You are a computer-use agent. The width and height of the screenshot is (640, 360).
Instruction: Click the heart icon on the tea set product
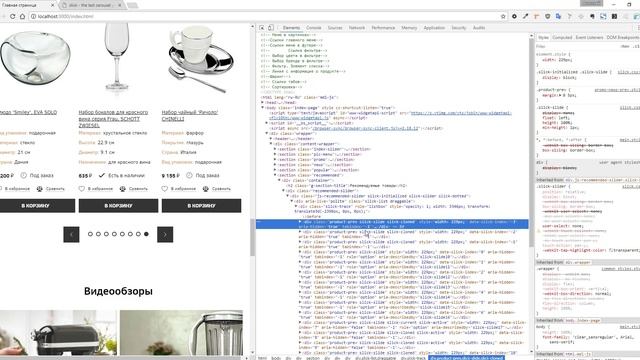[164, 189]
